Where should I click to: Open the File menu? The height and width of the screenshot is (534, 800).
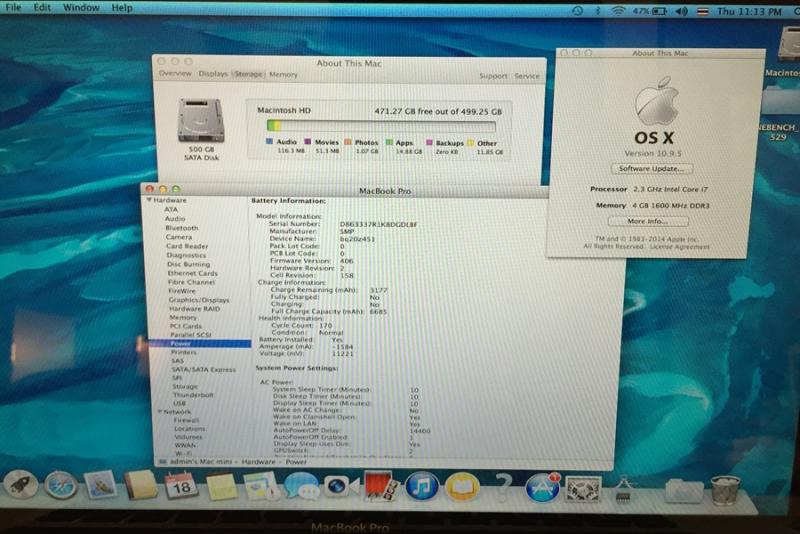(x=13, y=7)
